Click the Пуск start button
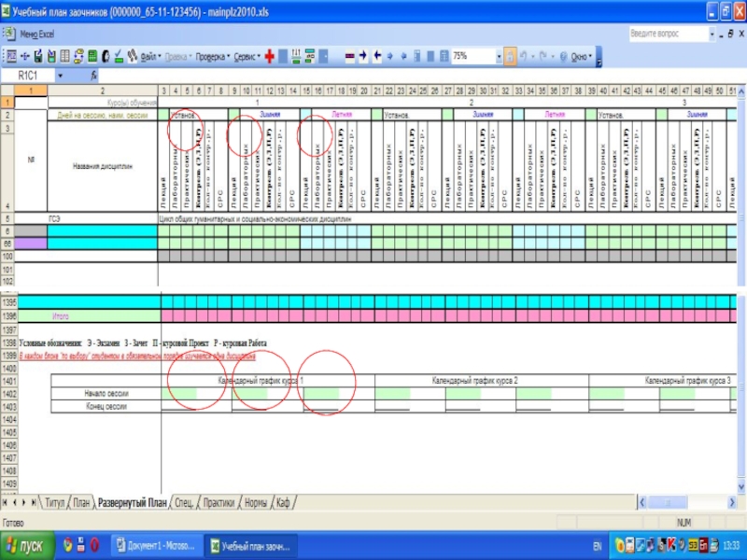This screenshot has width=747, height=560. 28,544
